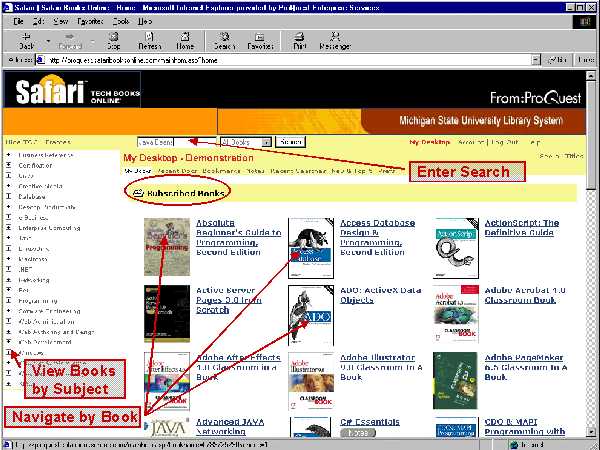Expand the Enterprise Computing subject category

[9, 227]
